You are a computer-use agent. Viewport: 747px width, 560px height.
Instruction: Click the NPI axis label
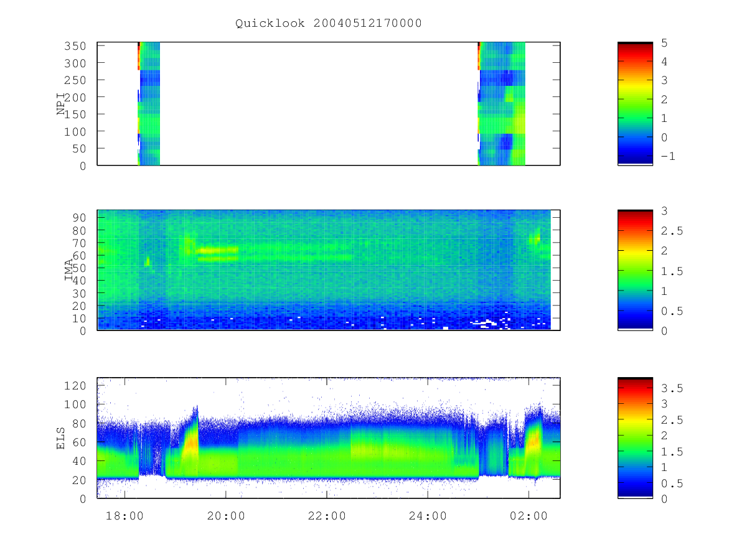61,104
